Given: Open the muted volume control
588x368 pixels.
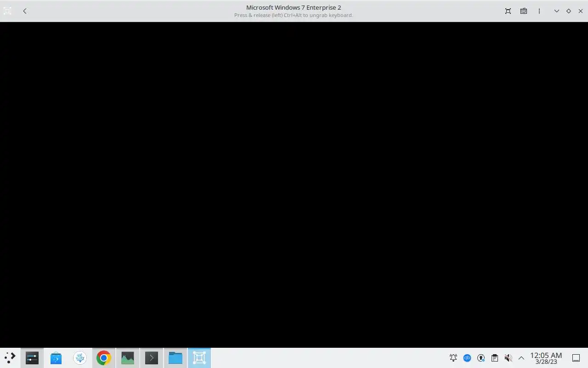Looking at the screenshot, I should (508, 358).
